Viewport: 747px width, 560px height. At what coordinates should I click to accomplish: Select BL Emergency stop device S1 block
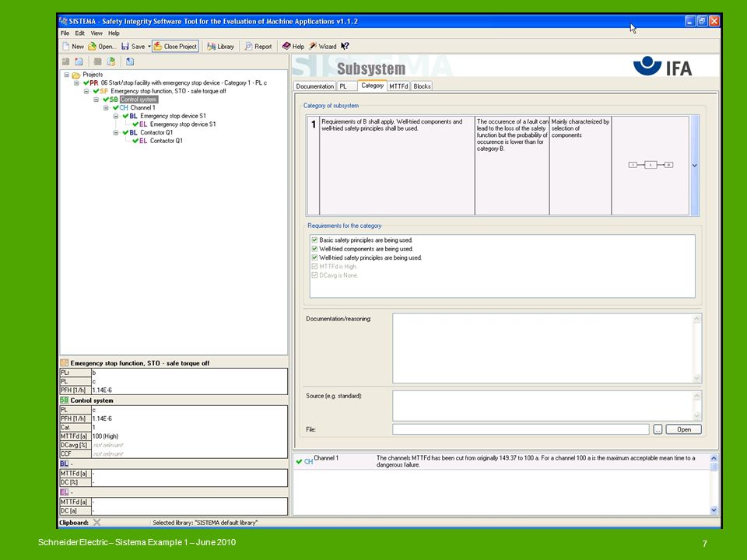pyautogui.click(x=173, y=116)
